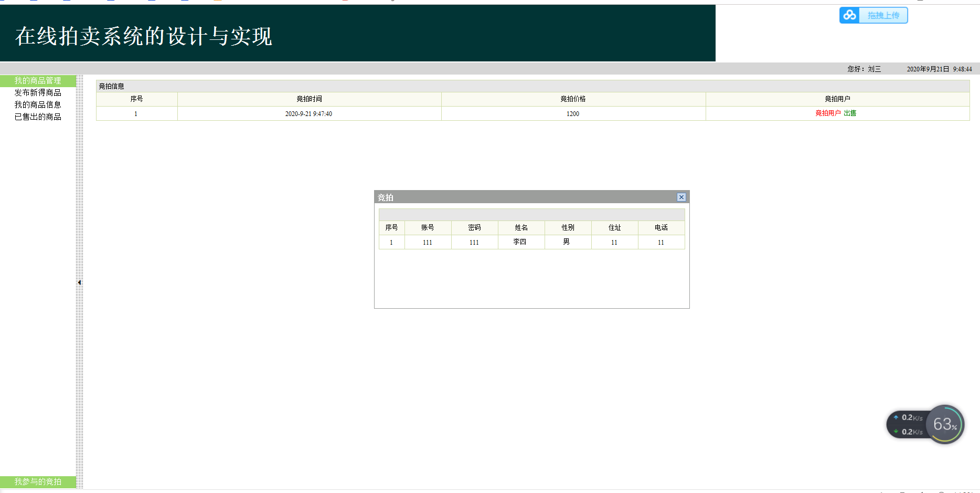Screen dimensions: 980x493
Task: Open the 我的商品信息 menu item
Action: pos(38,105)
